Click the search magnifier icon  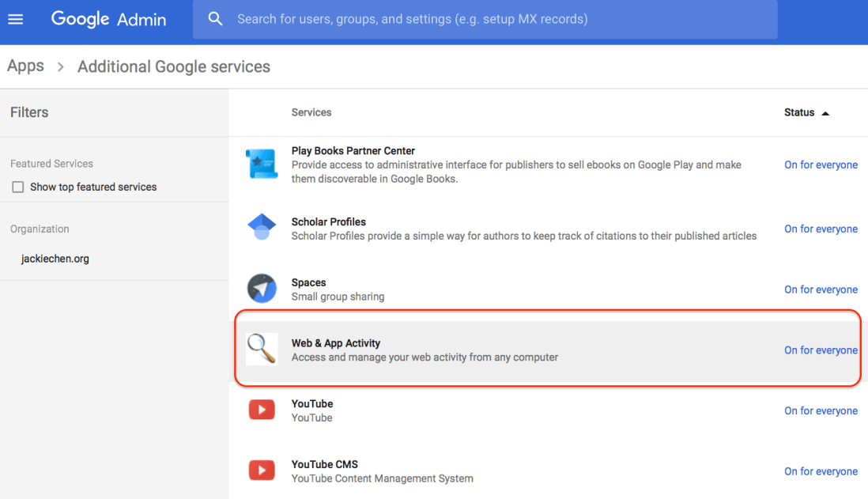point(215,19)
